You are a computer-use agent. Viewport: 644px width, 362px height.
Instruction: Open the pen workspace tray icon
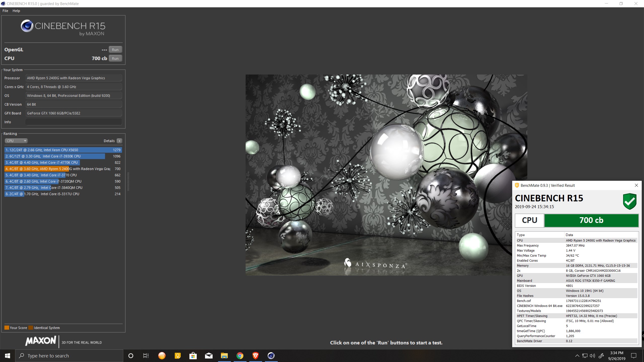pos(601,356)
